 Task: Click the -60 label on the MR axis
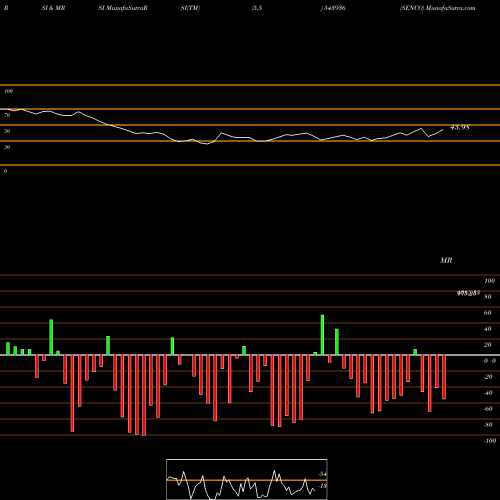(x=488, y=409)
